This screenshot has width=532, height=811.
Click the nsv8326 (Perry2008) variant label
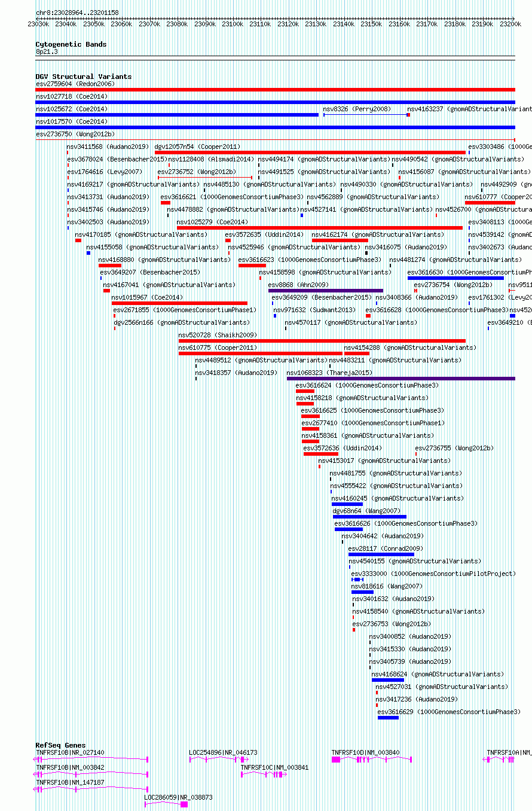point(357,109)
